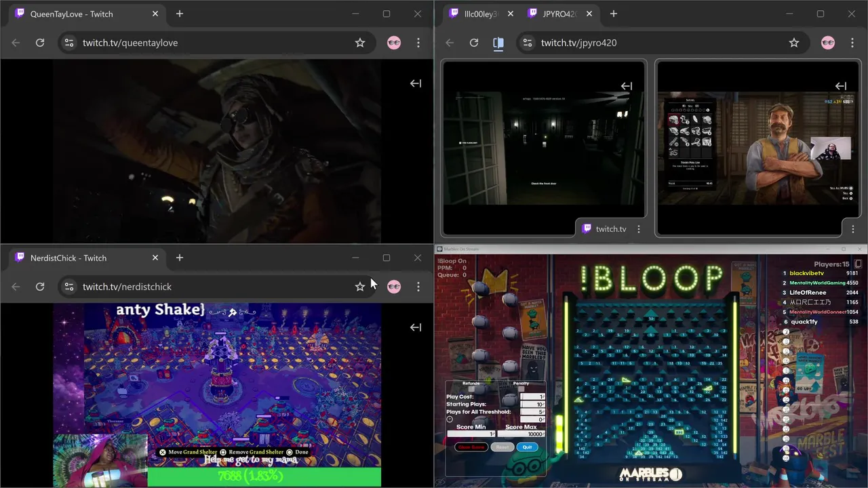The image size is (868, 488).
Task: Minimize the NerdistChick window
Action: pyautogui.click(x=355, y=258)
